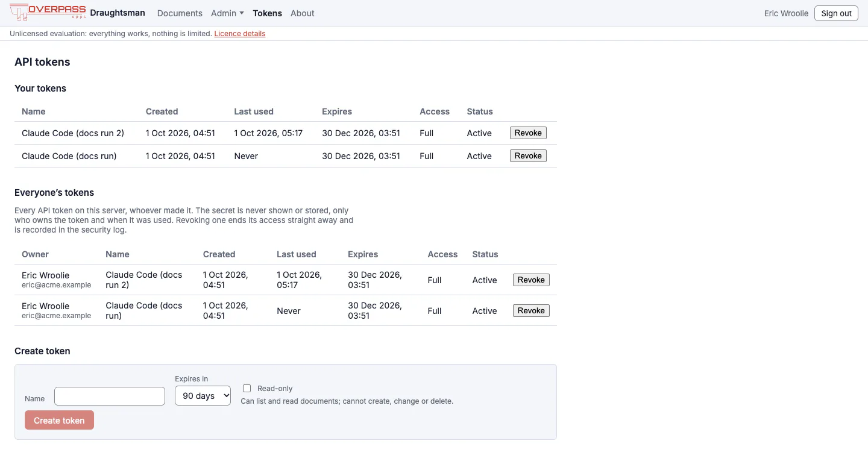Image resolution: width=868 pixels, height=473 pixels.
Task: Click Access header in Your tokens table
Action: click(x=435, y=111)
